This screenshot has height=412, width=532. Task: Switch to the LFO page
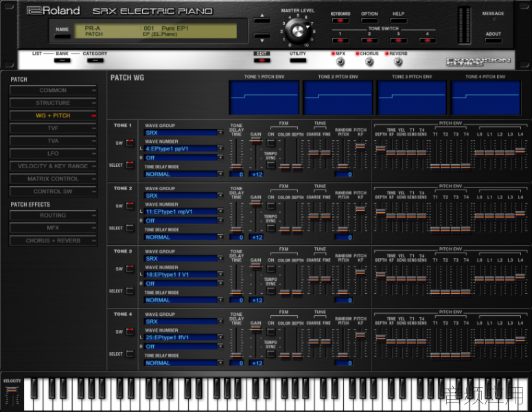click(54, 153)
